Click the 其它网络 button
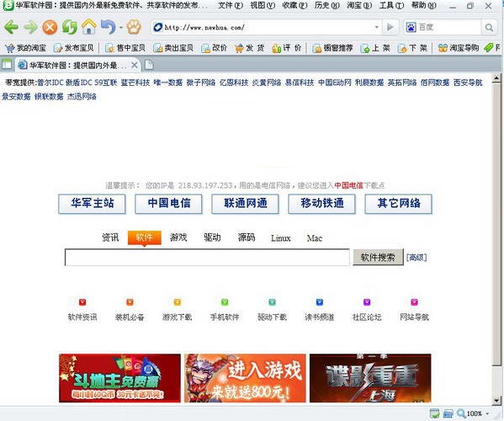 tap(399, 203)
